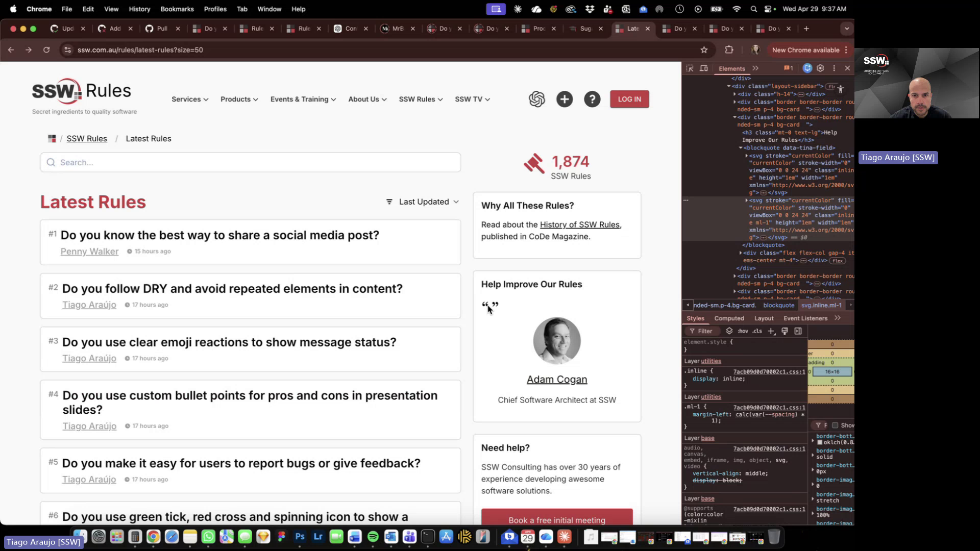Click Adam Cogan's profile photo
The width and height of the screenshot is (980, 551).
pyautogui.click(x=557, y=341)
